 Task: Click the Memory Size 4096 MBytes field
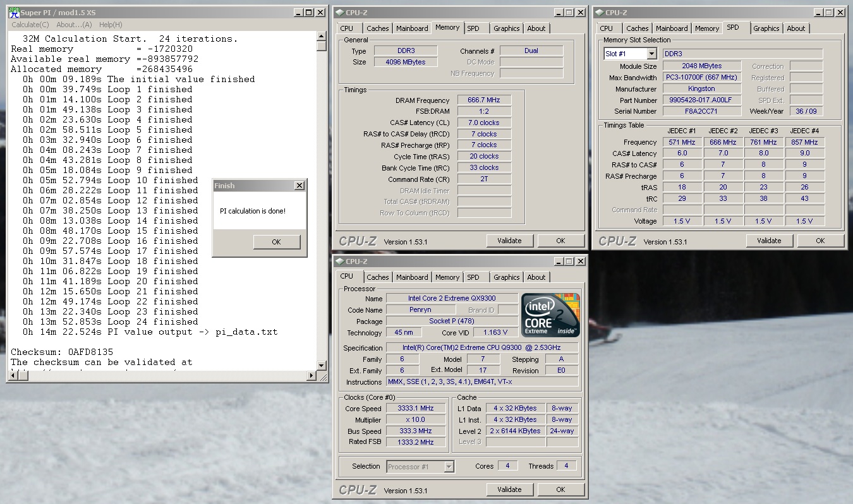405,62
